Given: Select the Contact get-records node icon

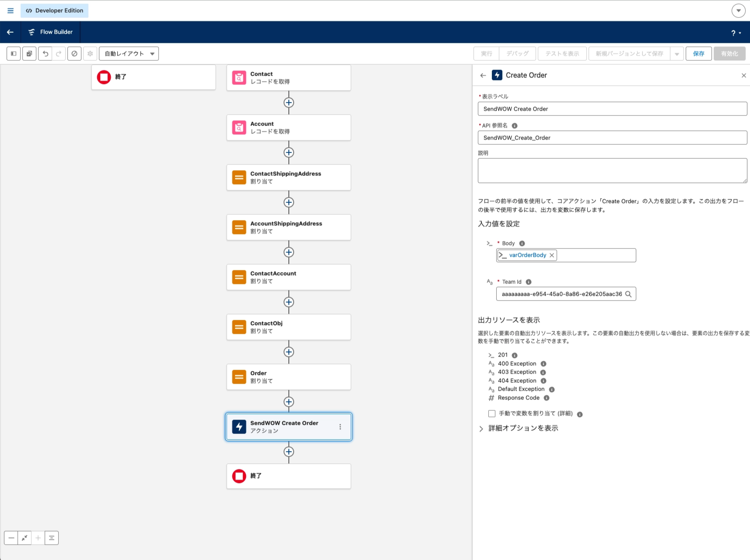Looking at the screenshot, I should point(239,77).
